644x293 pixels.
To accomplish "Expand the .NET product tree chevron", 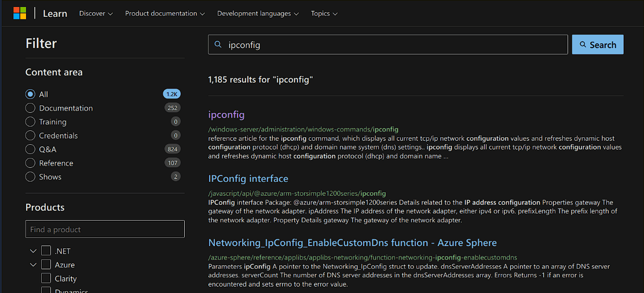I will (x=33, y=251).
